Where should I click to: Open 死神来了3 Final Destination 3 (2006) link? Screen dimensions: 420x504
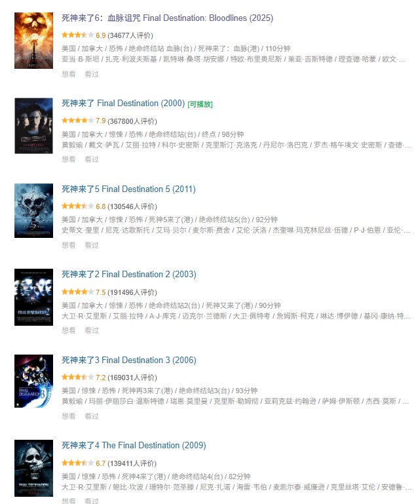tap(129, 360)
